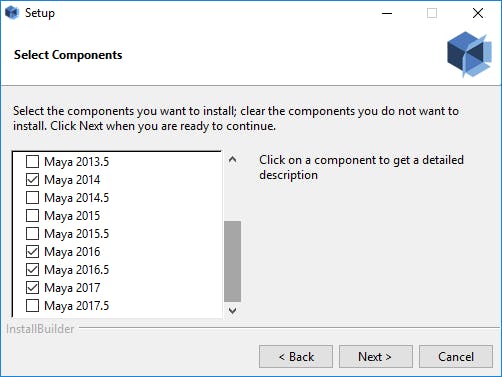Image resolution: width=502 pixels, height=377 pixels.
Task: Close the Setup window
Action: [478, 13]
